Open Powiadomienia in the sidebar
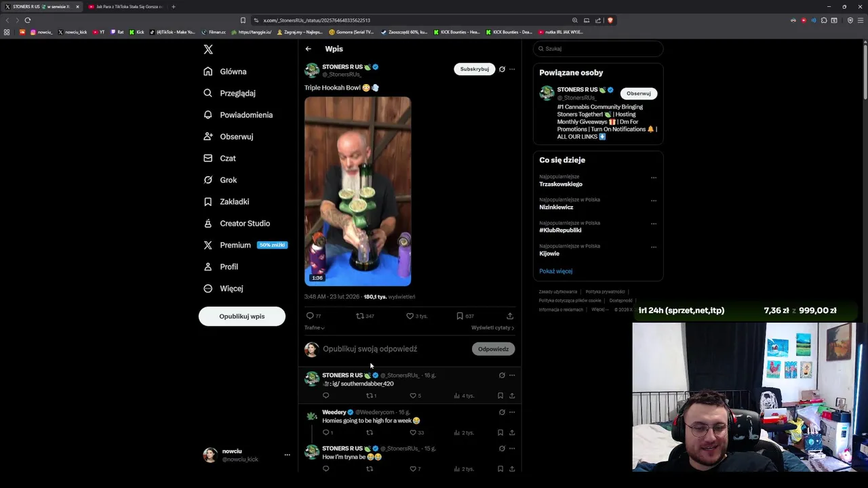868x488 pixels. click(x=238, y=115)
